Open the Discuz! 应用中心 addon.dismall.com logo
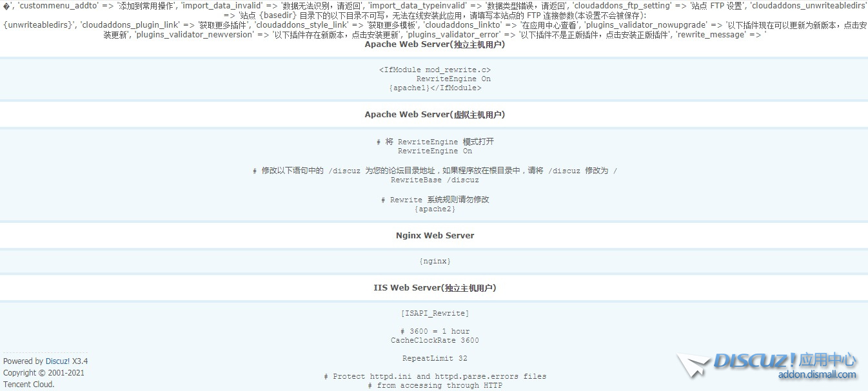 click(767, 365)
